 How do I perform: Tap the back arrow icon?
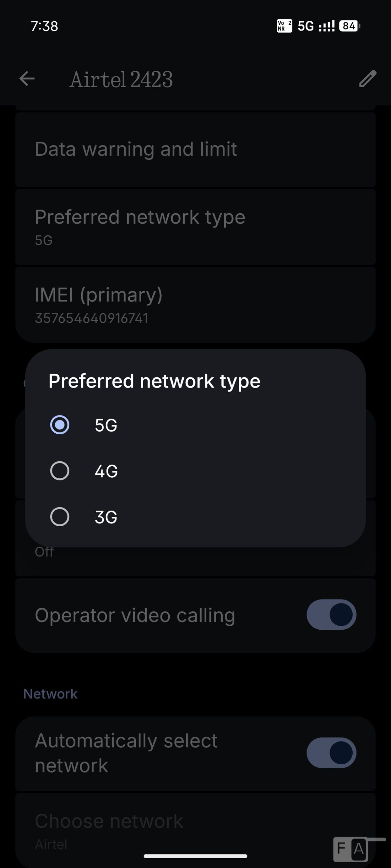[x=27, y=79]
